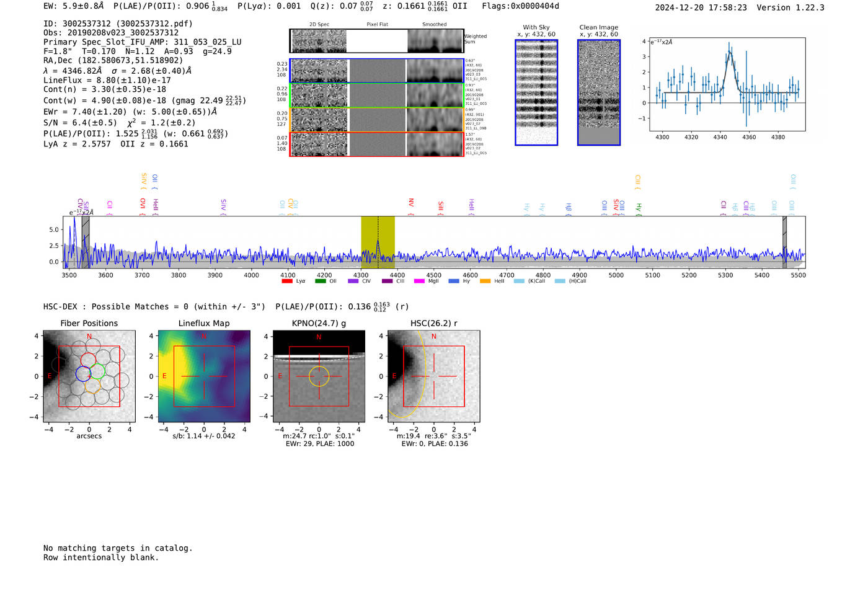Open the Weighted Sum smoothed cutout
The image size is (868, 591).
pos(435,41)
